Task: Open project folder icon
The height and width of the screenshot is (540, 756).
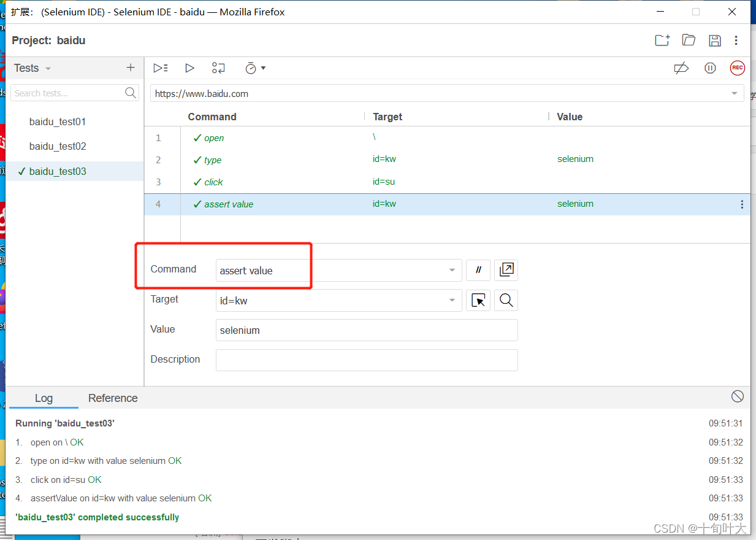Action: coord(689,40)
